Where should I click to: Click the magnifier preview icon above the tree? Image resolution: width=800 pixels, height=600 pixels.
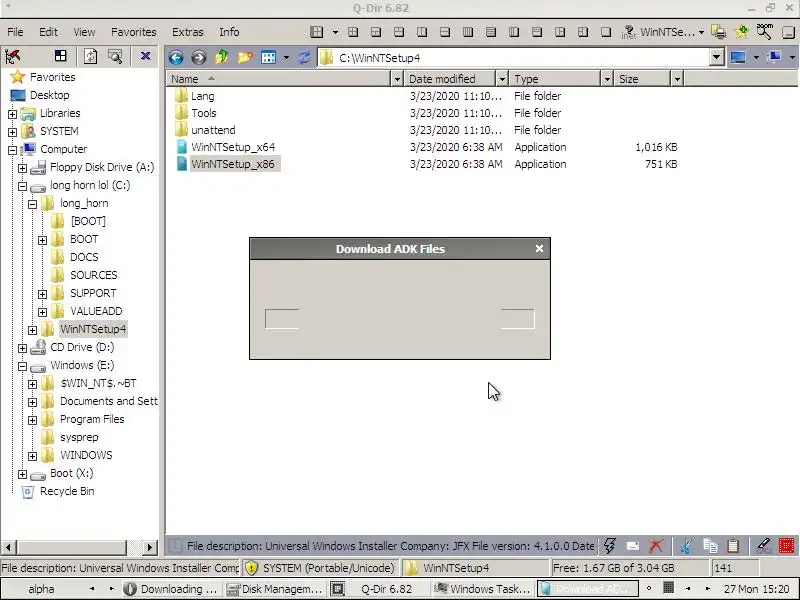[x=115, y=56]
